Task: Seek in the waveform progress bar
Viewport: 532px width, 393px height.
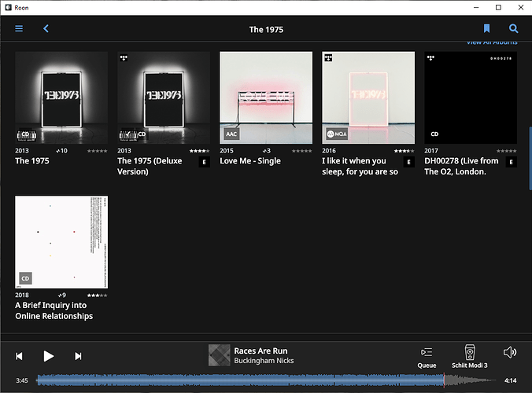Action: [266, 380]
